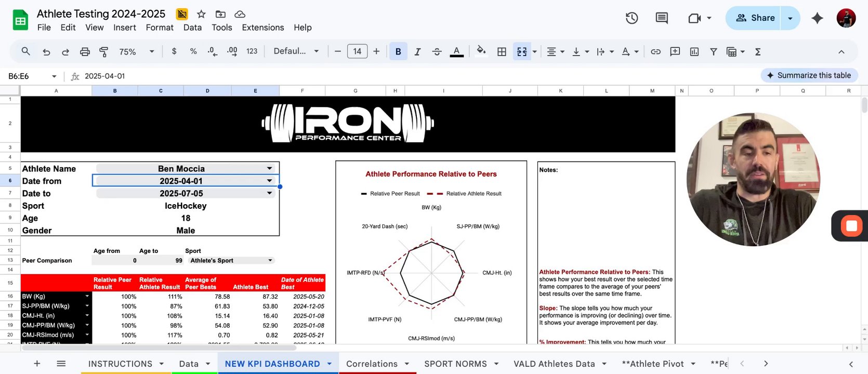This screenshot has width=868, height=374.
Task: Open the Extensions menu
Action: [x=263, y=28]
